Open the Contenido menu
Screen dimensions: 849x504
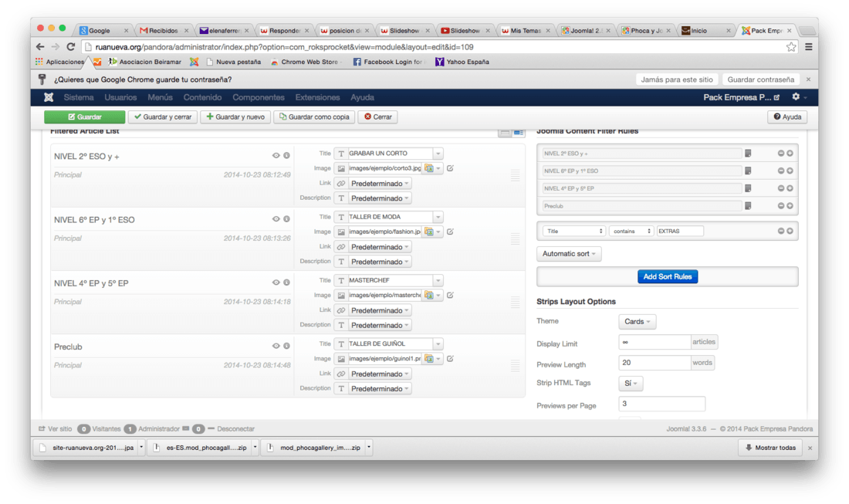(202, 97)
